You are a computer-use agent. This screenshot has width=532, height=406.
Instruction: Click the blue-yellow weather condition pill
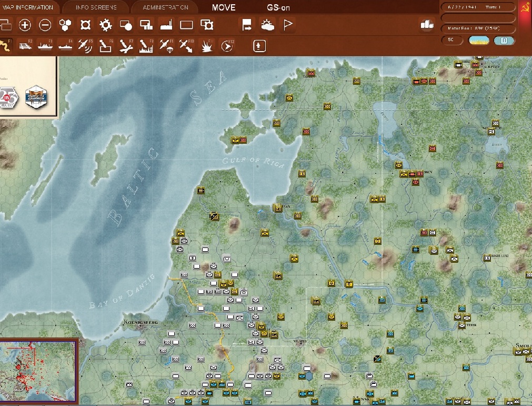(479, 41)
